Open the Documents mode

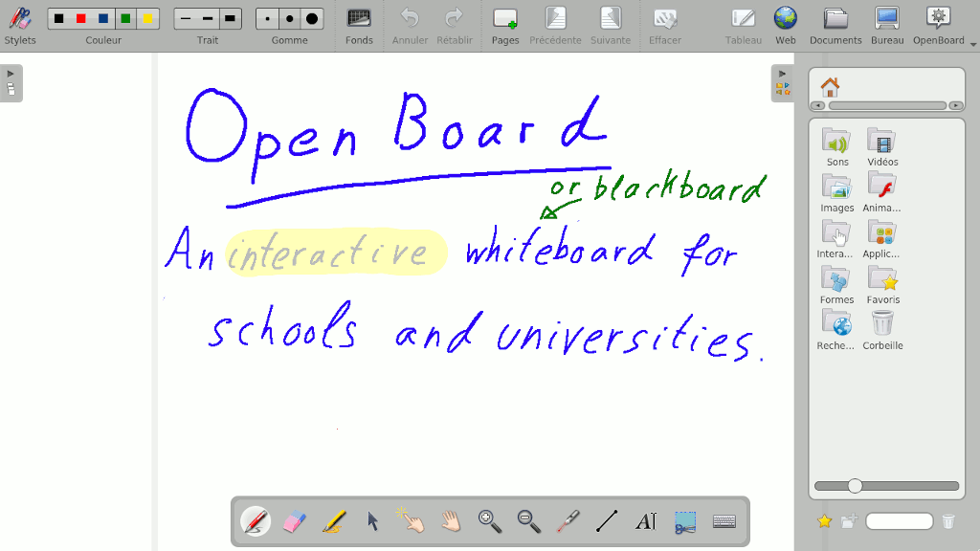click(x=835, y=25)
